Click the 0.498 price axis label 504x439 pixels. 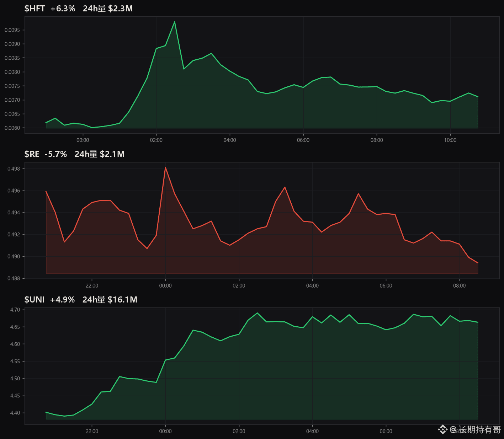14,169
